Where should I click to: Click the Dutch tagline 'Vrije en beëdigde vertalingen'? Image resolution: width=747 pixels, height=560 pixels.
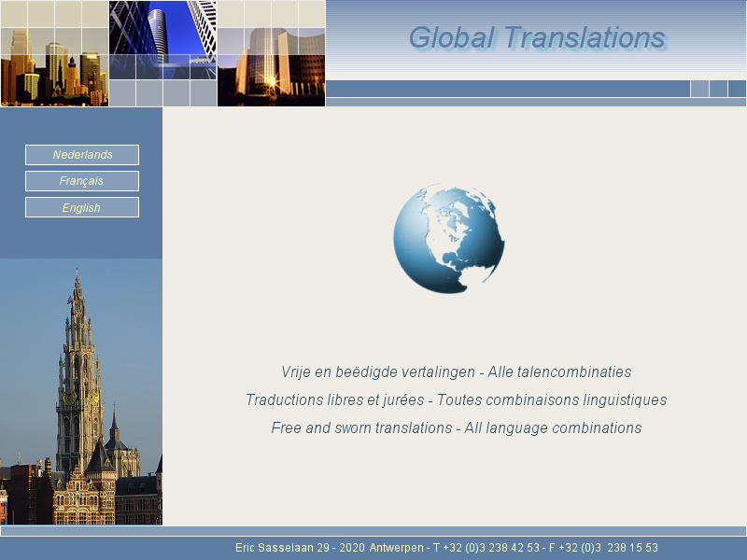378,371
